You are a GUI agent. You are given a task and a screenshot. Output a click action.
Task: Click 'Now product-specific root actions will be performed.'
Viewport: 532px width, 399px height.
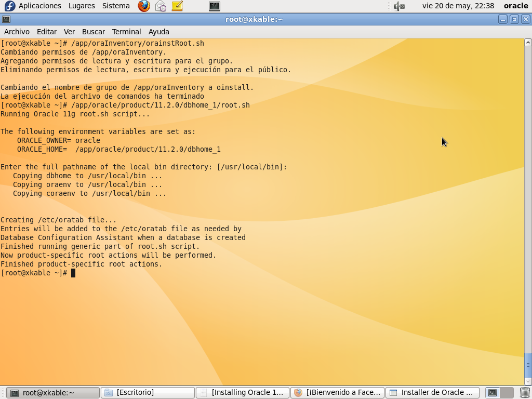click(109, 255)
